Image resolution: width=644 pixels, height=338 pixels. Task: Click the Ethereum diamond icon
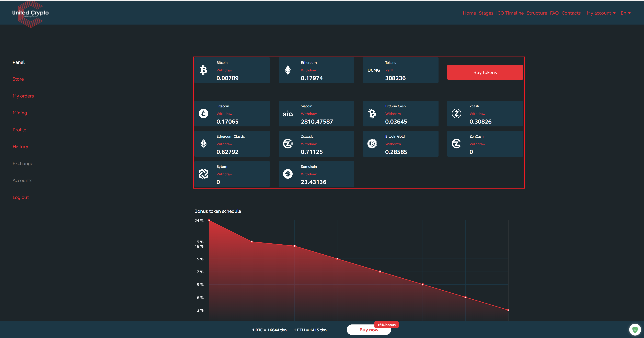(288, 70)
